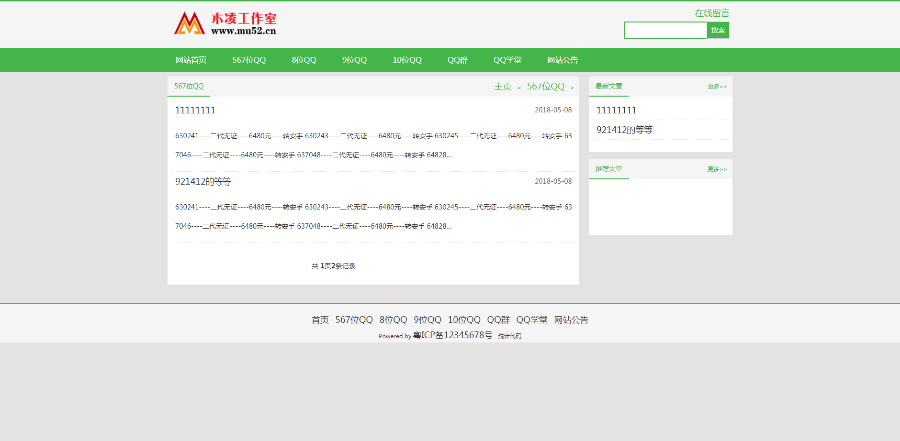Click first article's excerpt starting 630241

click(x=373, y=145)
